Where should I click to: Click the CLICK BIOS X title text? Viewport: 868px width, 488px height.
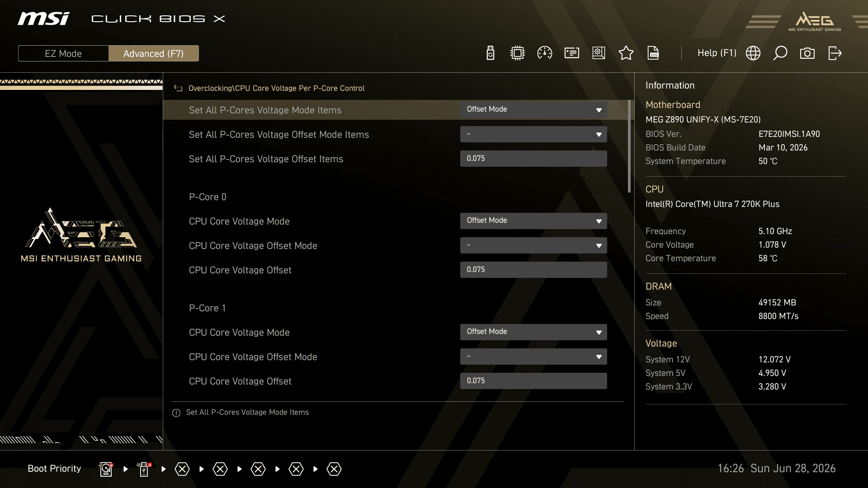(x=158, y=19)
